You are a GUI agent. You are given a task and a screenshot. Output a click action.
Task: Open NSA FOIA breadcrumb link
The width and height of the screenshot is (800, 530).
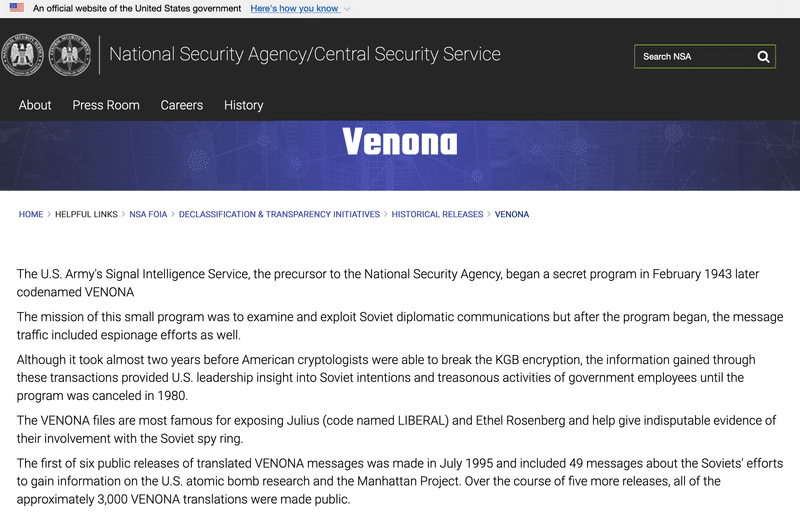[148, 214]
